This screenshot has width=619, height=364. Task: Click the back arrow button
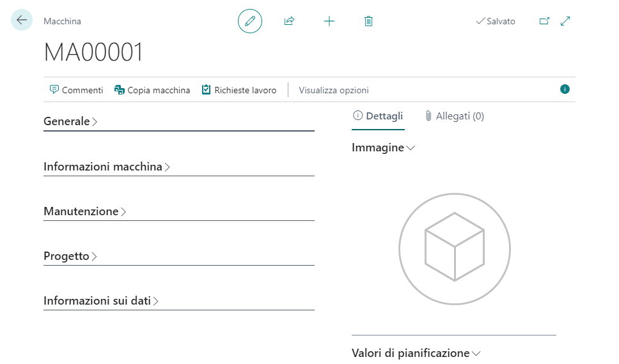[22, 20]
